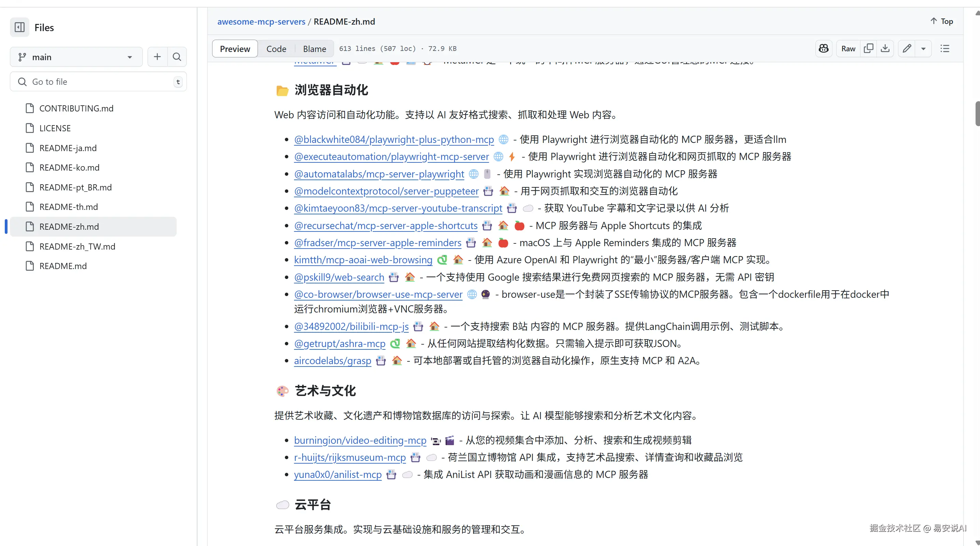Copy raw file contents icon

click(x=869, y=48)
